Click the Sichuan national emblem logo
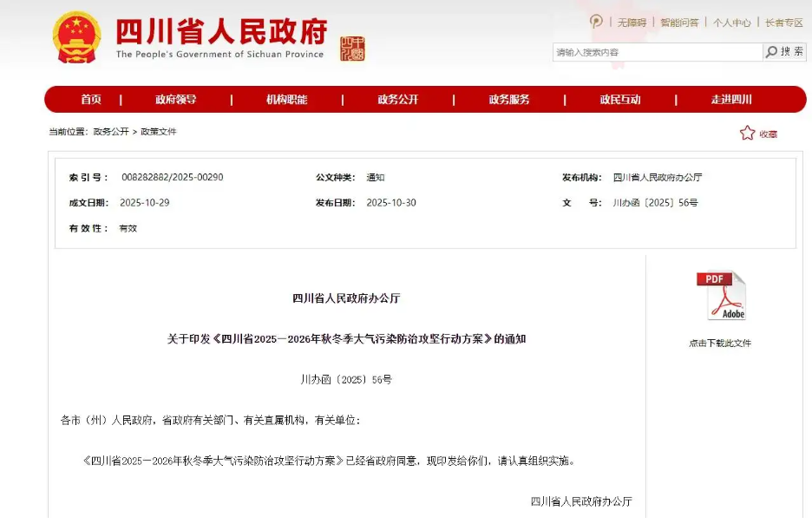 pyautogui.click(x=76, y=38)
